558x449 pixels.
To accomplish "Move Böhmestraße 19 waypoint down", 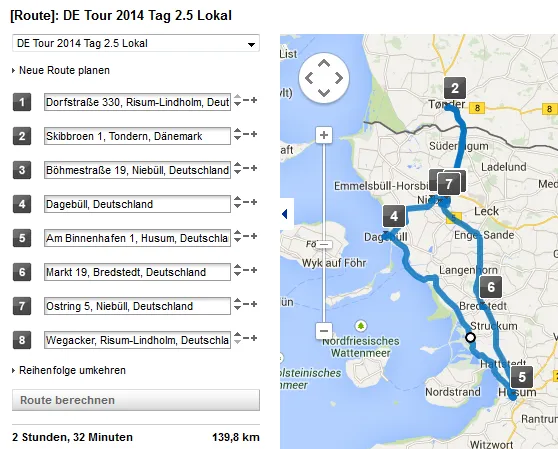I will point(237,172).
